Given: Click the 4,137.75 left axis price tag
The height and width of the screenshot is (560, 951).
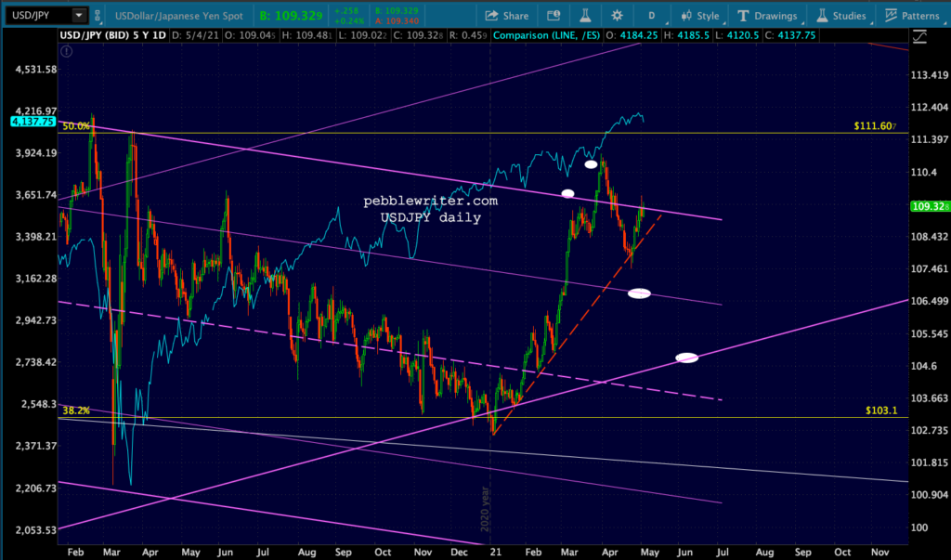Looking at the screenshot, I should (x=32, y=122).
